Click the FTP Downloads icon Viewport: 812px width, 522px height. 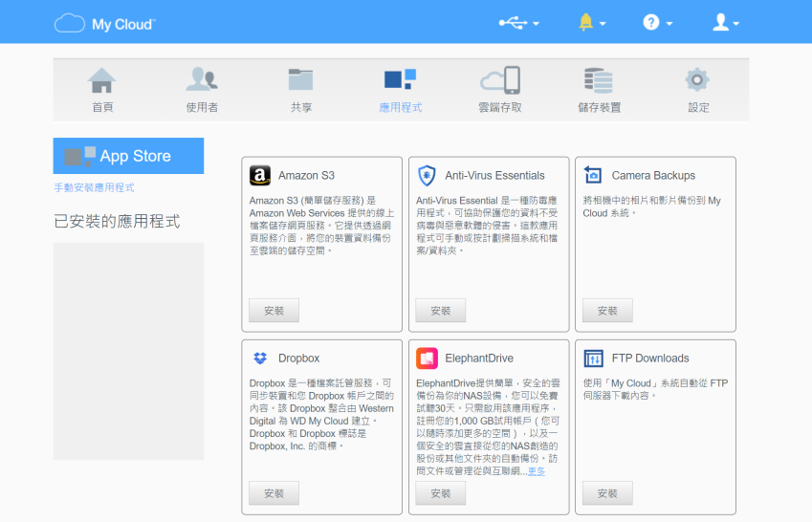pos(594,359)
